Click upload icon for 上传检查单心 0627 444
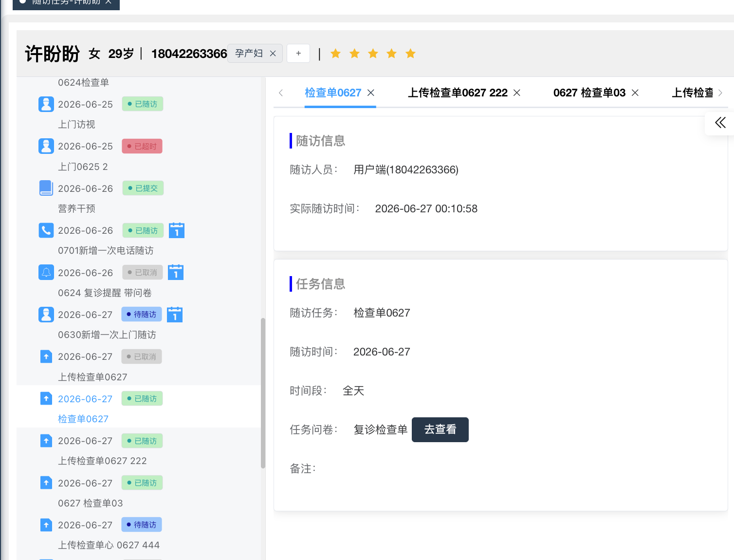 click(x=46, y=525)
